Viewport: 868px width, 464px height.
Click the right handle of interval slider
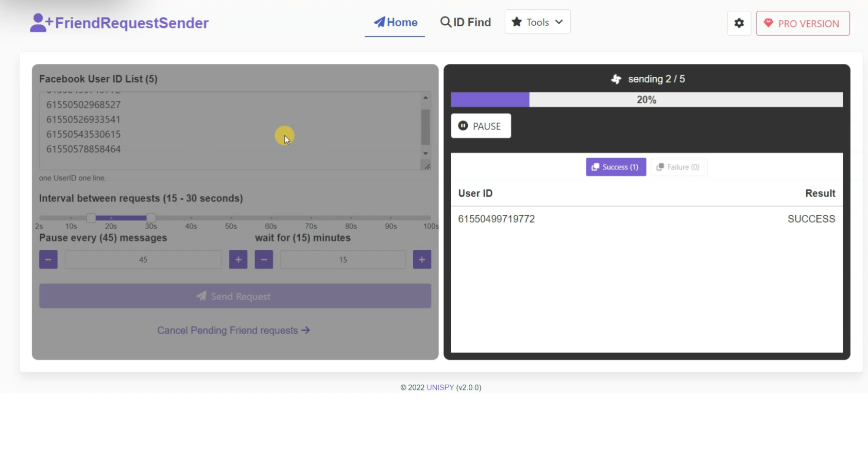tap(151, 218)
